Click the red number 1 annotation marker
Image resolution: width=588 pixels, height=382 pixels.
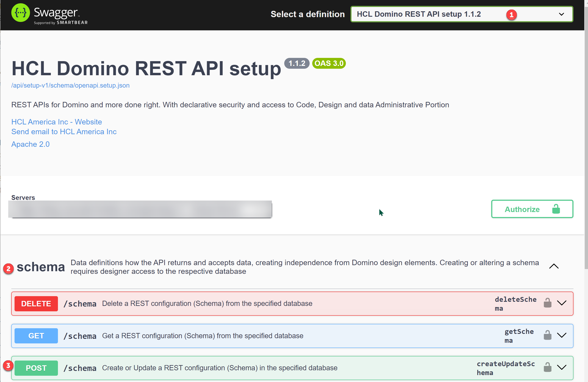point(511,15)
